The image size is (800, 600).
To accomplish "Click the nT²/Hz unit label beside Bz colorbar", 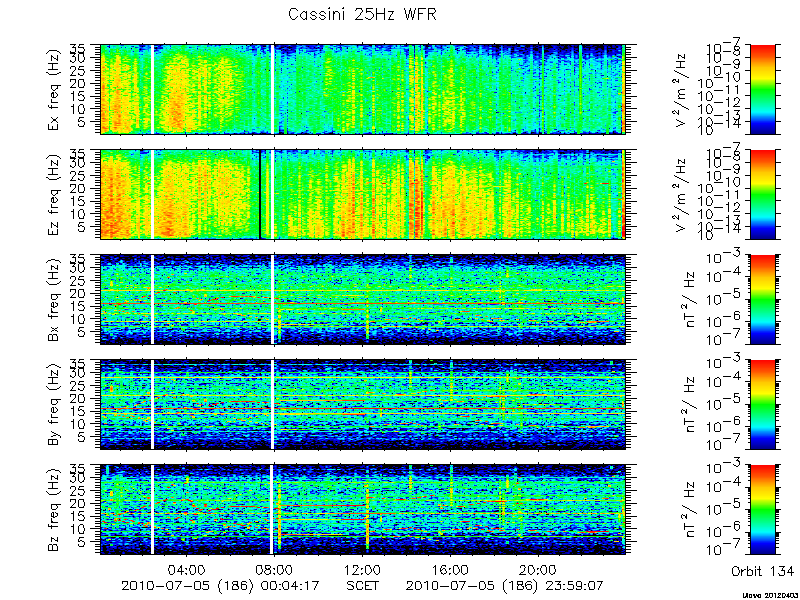I will click(x=687, y=510).
